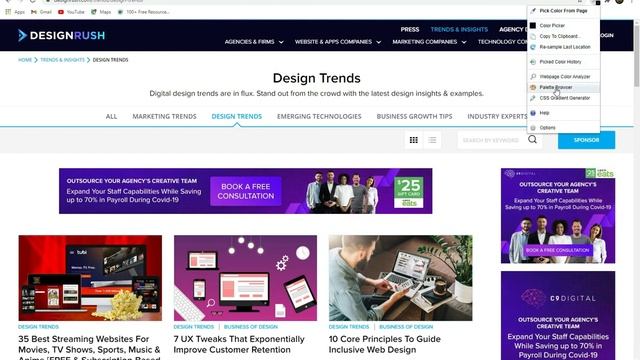Open the 100+ Free Resource bookmark
This screenshot has height=360, width=640.
point(143,12)
